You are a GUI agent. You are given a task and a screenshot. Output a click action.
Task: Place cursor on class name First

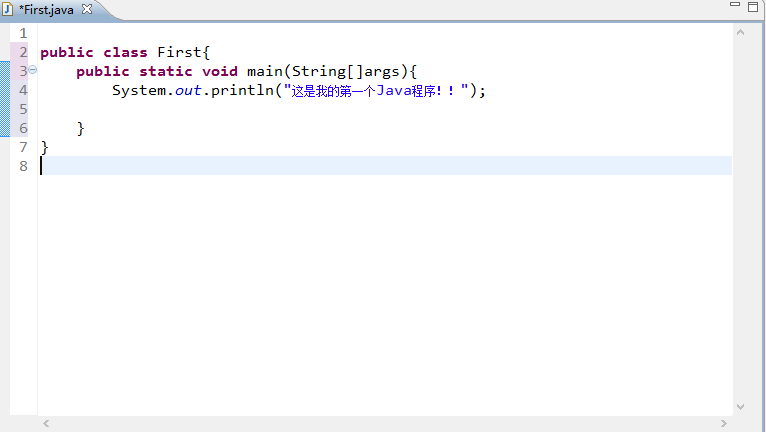[x=179, y=52]
